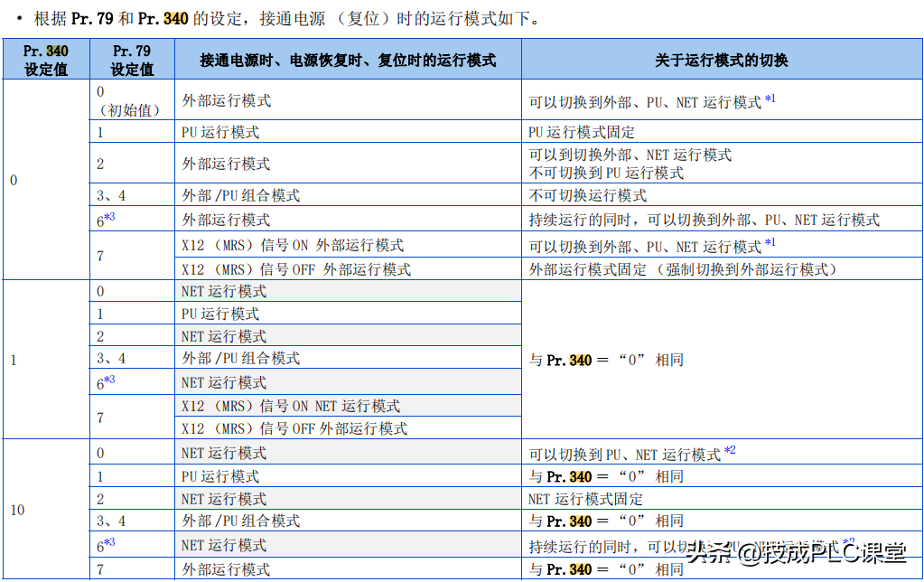Open the *2 footnote after 可以切换到PU、NET运行模式
Screen dimensions: 924x582
729,451
